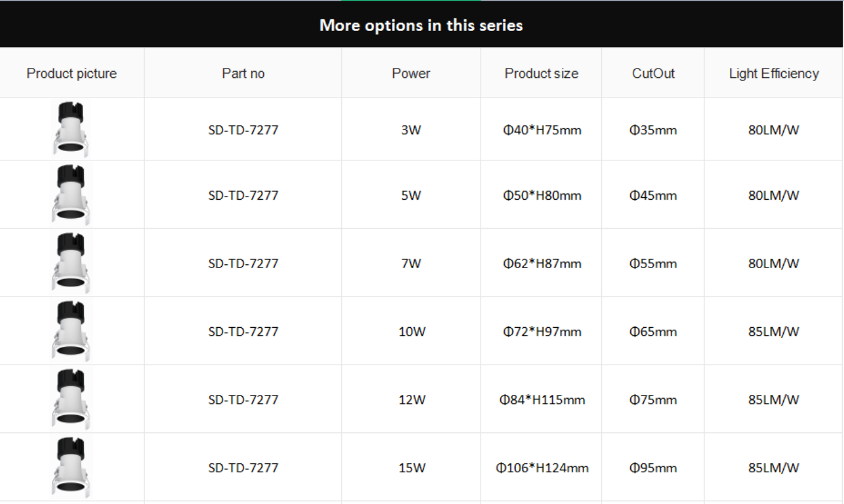Select the 15W downlight product image
844x504 pixels.
pyautogui.click(x=70, y=467)
